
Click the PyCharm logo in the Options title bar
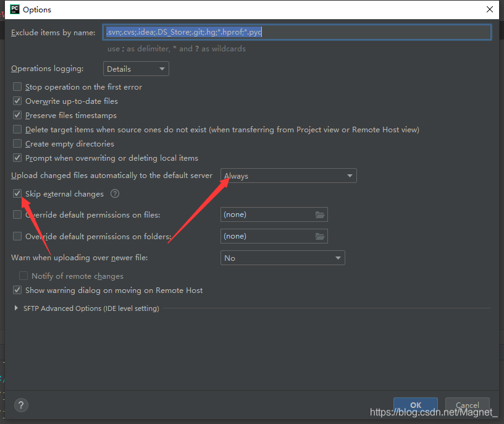tap(15, 9)
